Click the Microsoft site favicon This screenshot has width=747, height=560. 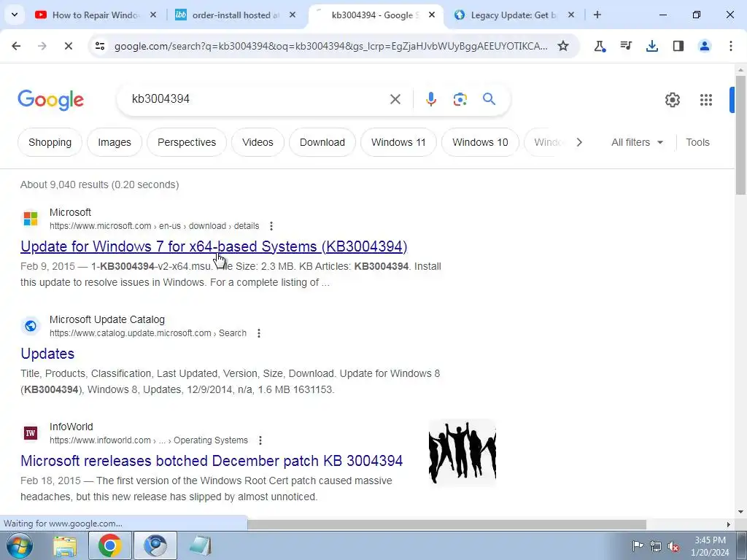click(x=31, y=219)
